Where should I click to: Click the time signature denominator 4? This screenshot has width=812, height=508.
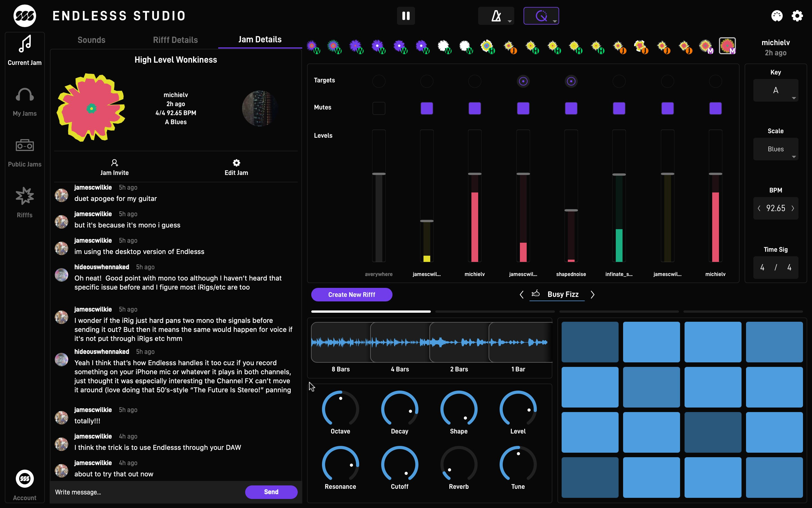(x=789, y=268)
